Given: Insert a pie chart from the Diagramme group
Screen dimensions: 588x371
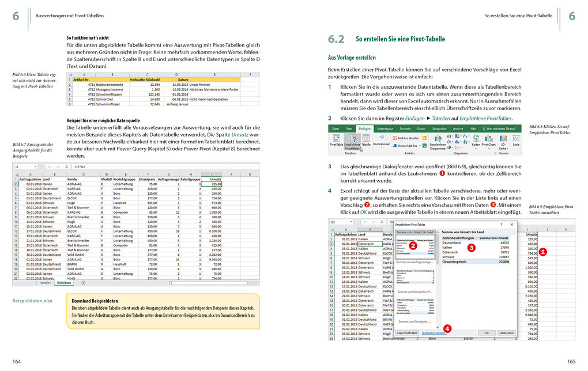Looking at the screenshot, I should point(449,147).
